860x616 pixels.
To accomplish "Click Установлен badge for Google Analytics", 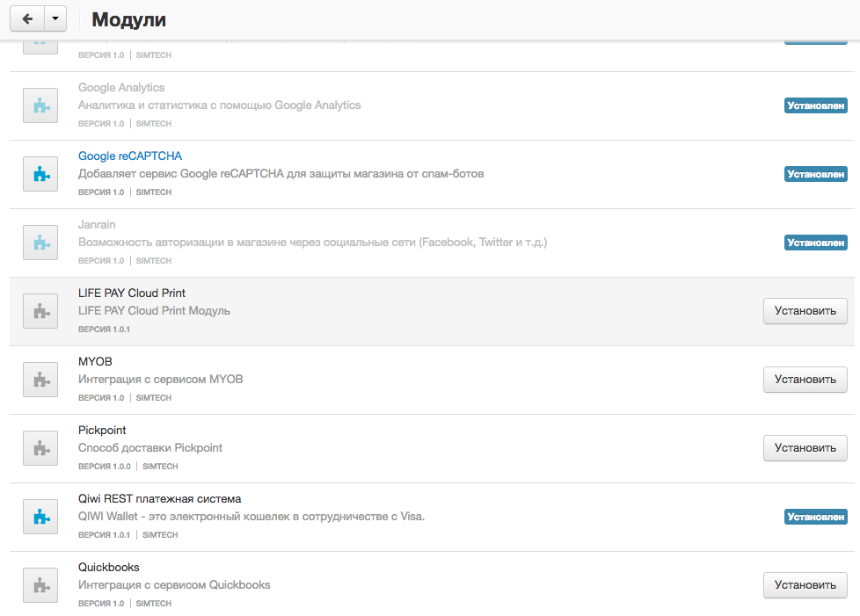I will point(815,105).
